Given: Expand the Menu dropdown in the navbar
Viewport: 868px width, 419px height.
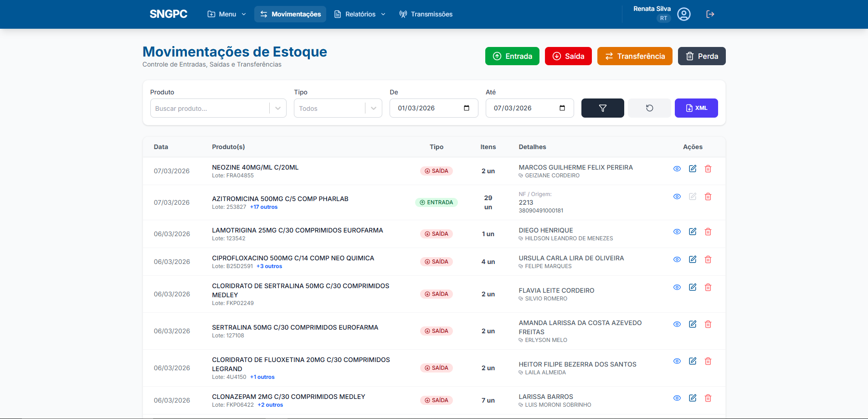Looking at the screenshot, I should pos(226,14).
